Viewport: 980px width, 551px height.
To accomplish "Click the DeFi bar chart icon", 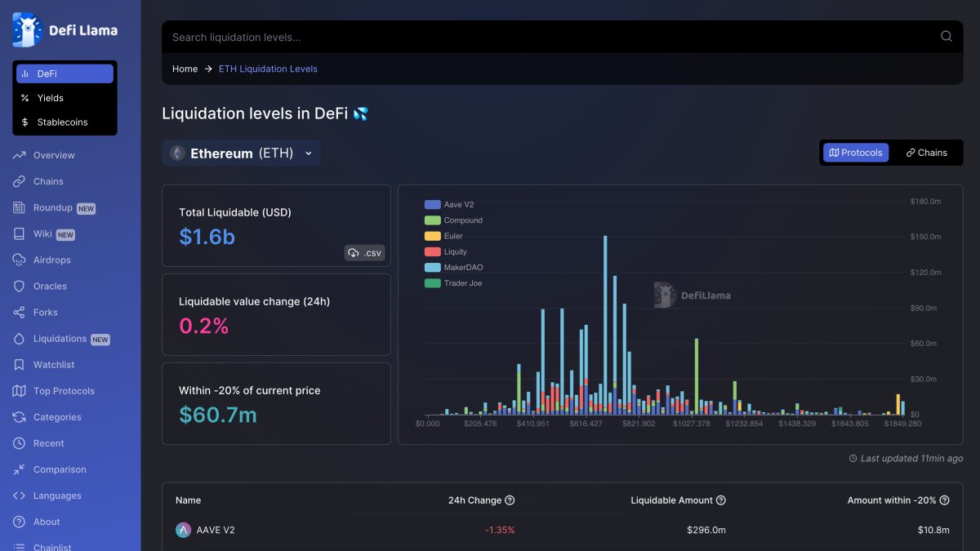I will 24,73.
